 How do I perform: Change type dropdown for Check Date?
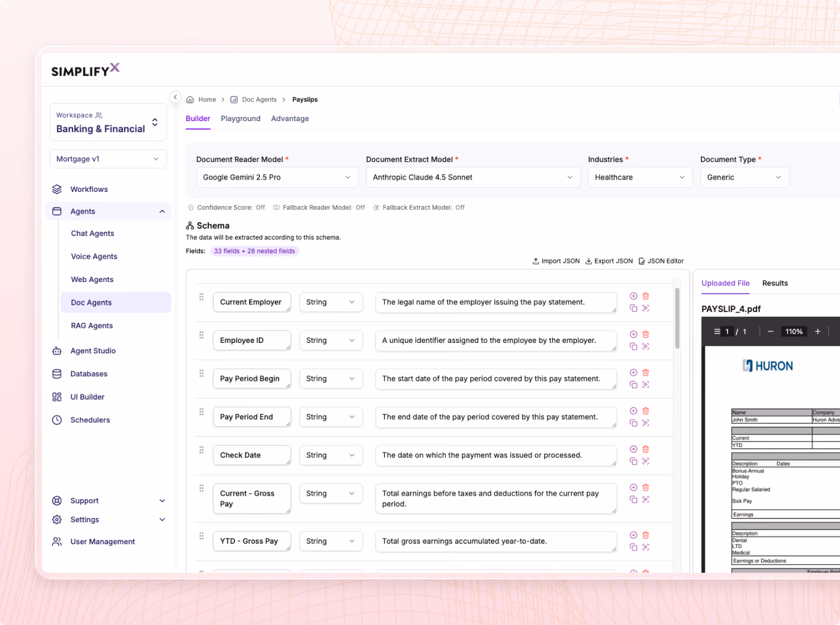click(x=331, y=455)
